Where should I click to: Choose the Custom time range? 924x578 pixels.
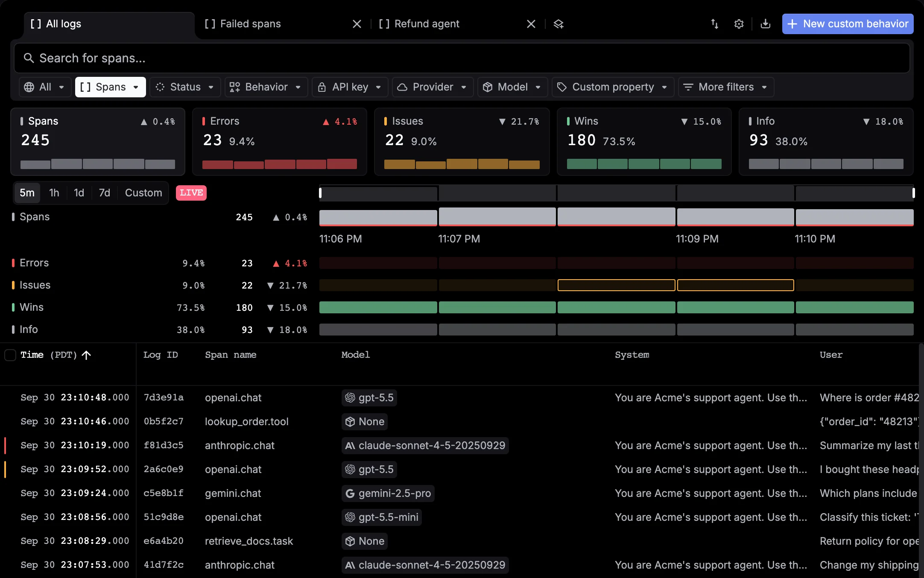(143, 193)
